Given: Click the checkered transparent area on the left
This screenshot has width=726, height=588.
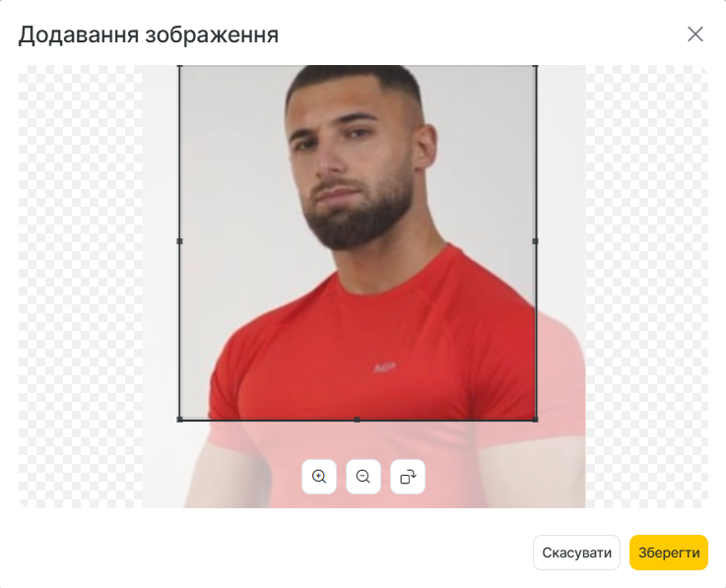Looking at the screenshot, I should pos(81,287).
